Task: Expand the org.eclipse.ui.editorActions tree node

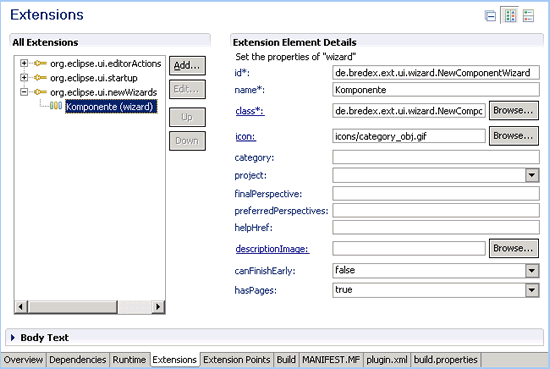Action: point(24,63)
